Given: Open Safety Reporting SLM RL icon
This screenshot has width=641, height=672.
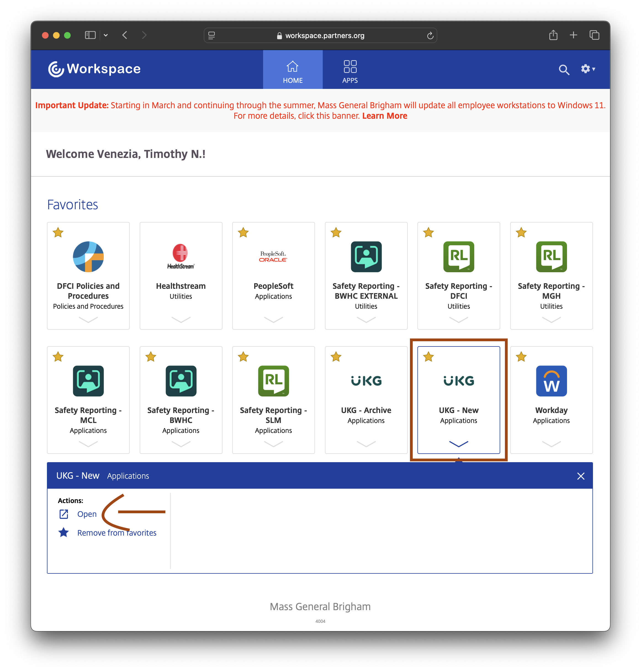Looking at the screenshot, I should (273, 381).
